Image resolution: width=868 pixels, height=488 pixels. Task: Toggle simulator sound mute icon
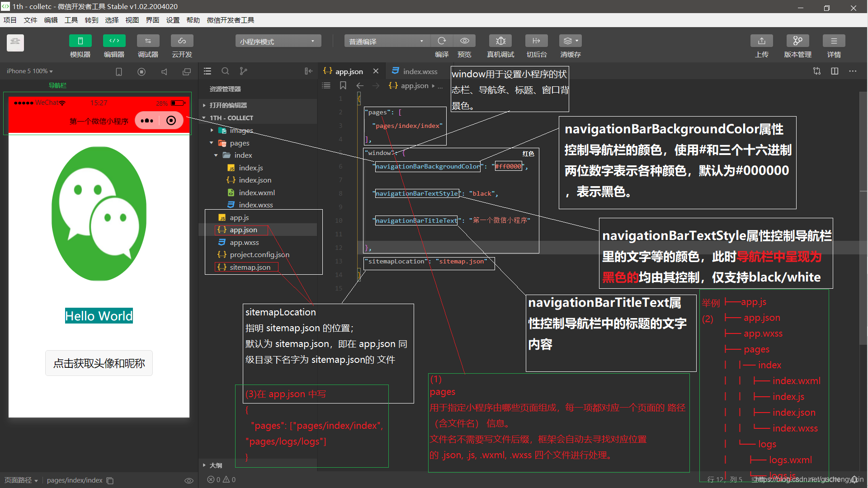(164, 72)
